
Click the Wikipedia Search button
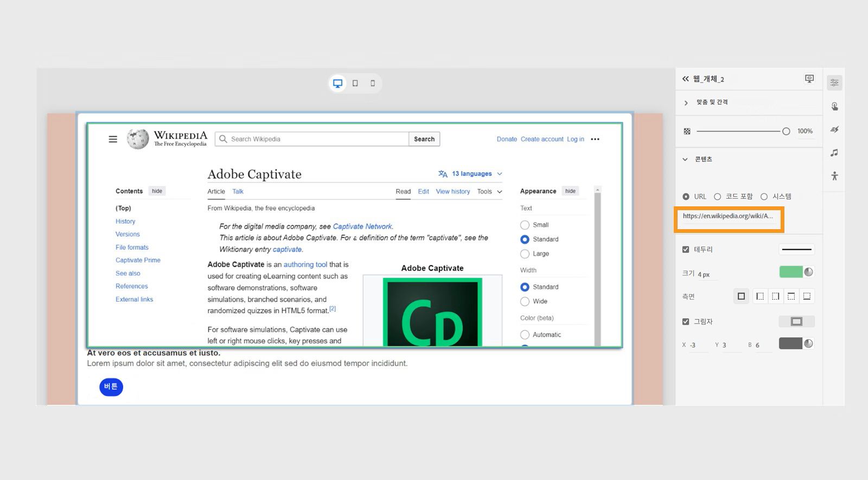(424, 139)
